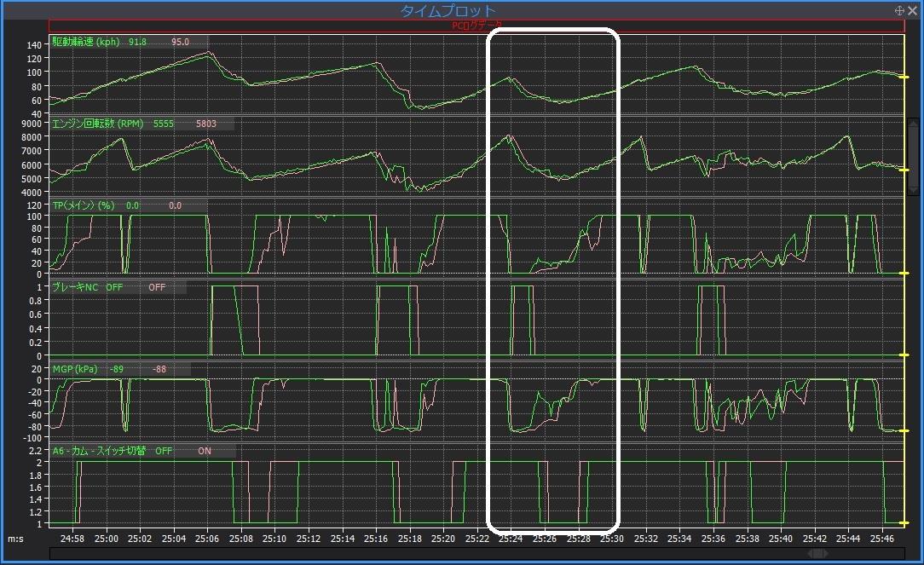The height and width of the screenshot is (565, 924).
Task: Select the red PCログデータ header bar
Action: pos(476,26)
